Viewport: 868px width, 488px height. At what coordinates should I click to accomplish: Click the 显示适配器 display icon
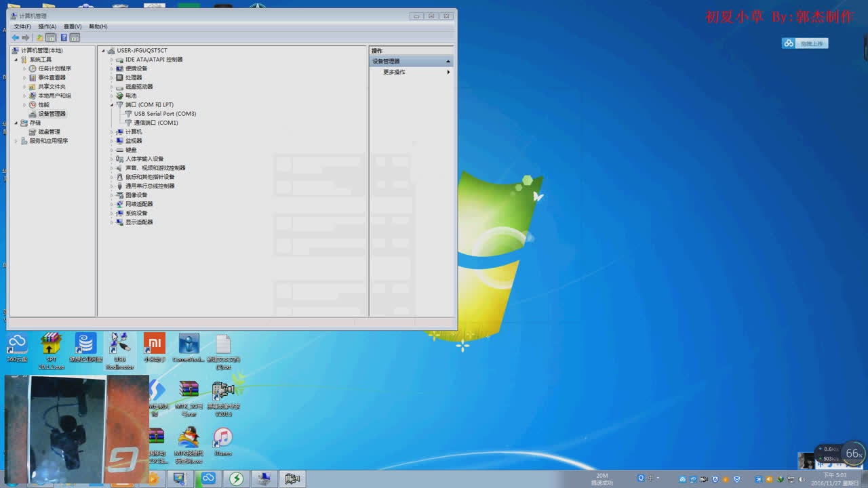click(x=120, y=222)
